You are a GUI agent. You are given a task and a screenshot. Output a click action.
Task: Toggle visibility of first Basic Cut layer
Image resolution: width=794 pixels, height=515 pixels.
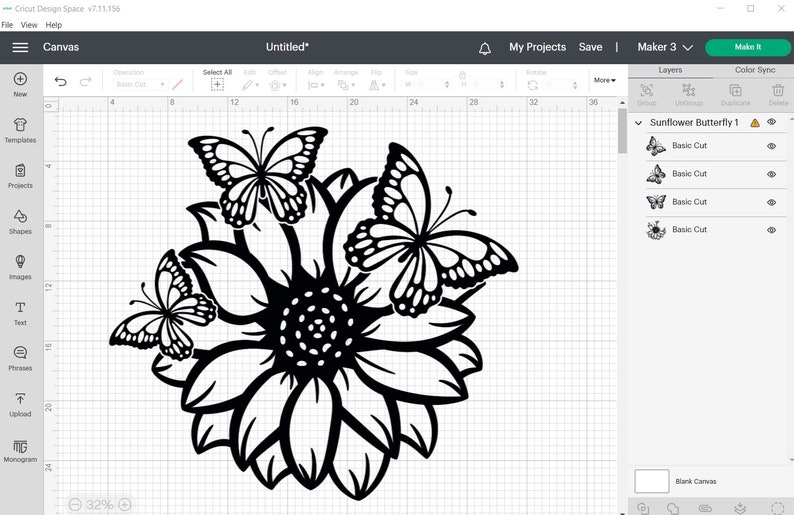click(771, 146)
